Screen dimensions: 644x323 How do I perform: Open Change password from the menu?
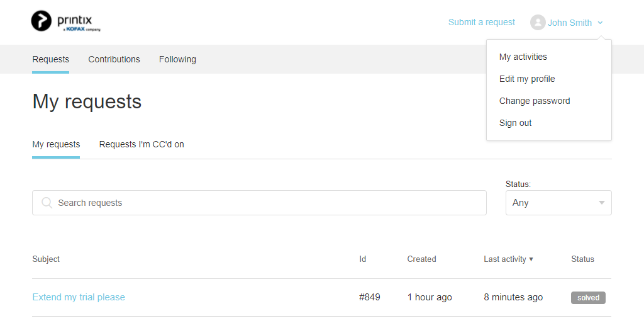point(535,101)
